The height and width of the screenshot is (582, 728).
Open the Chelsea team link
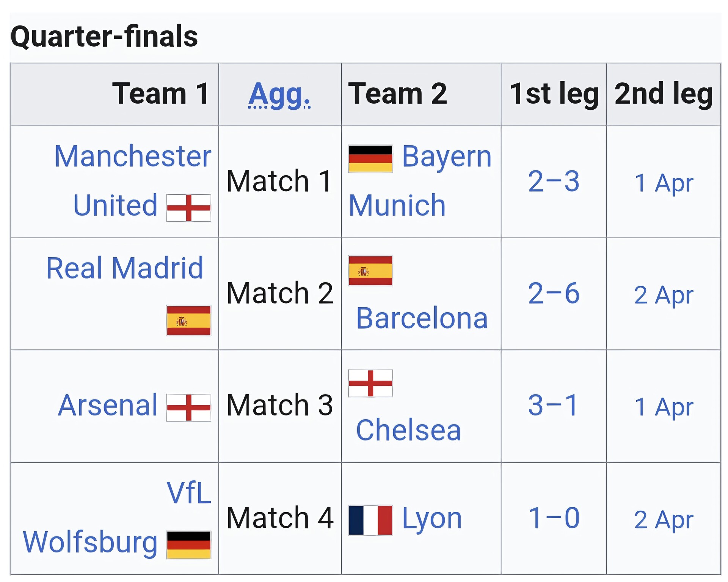(x=408, y=430)
